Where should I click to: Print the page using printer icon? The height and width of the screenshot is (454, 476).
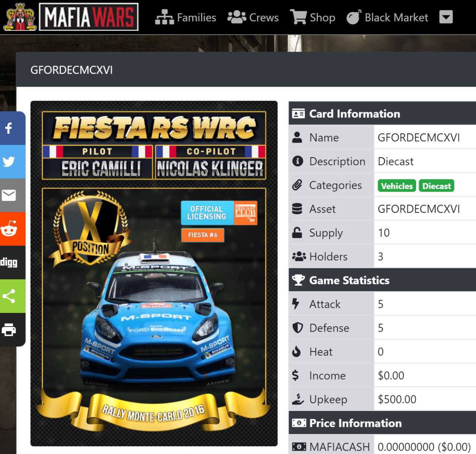13,330
